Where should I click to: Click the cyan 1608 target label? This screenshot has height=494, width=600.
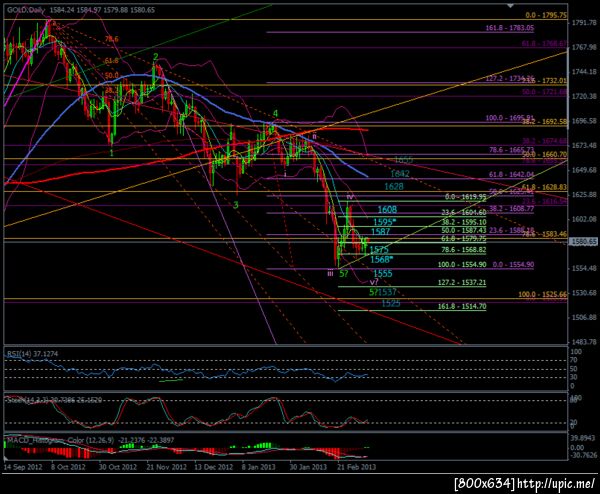387,209
